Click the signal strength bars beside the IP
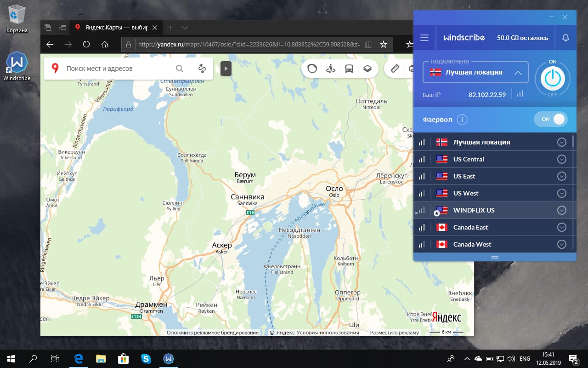The image size is (588, 368). pos(520,93)
